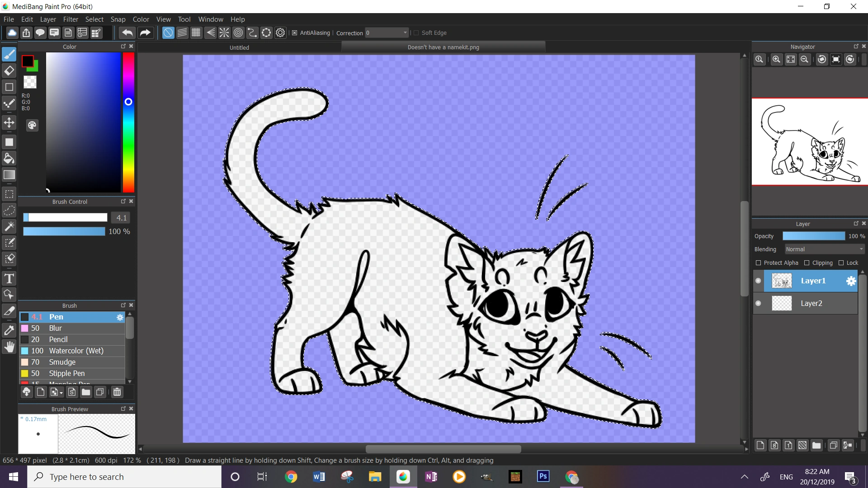The width and height of the screenshot is (868, 488).
Task: Select the Watercolor (Wet) brush
Action: 76,351
